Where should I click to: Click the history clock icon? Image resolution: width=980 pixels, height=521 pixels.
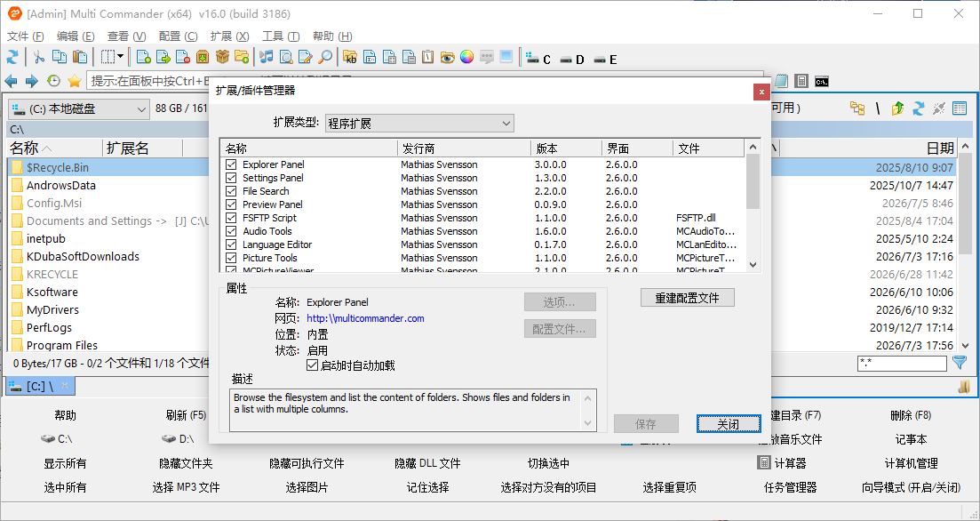[53, 81]
